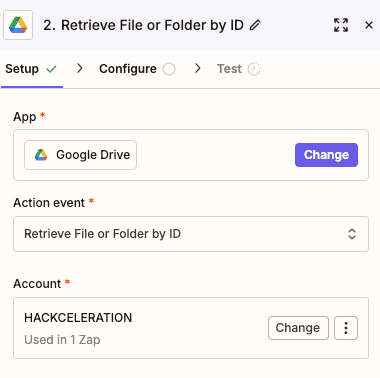
Task: Click the chevron between Setup and Configure
Action: point(79,68)
